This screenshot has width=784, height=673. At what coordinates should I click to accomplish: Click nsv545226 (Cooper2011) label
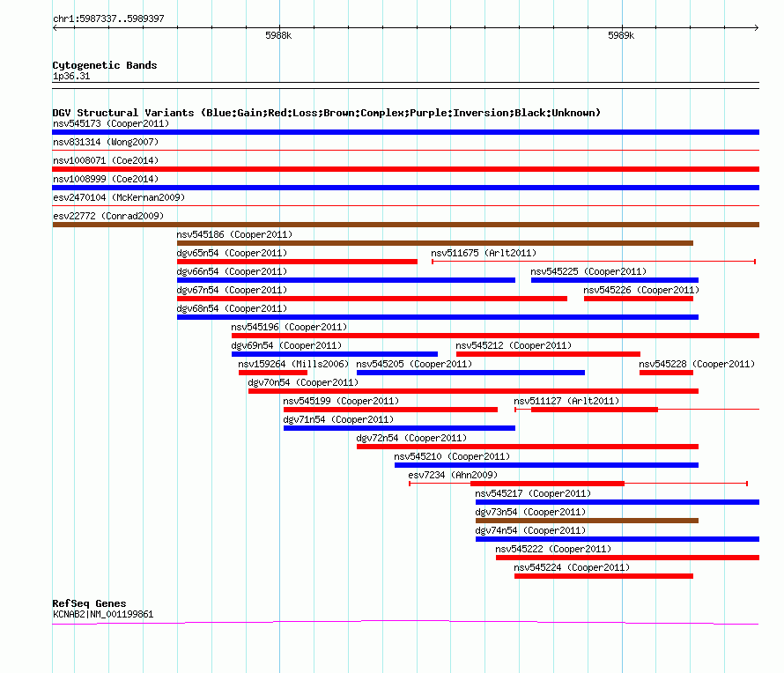pyautogui.click(x=641, y=290)
